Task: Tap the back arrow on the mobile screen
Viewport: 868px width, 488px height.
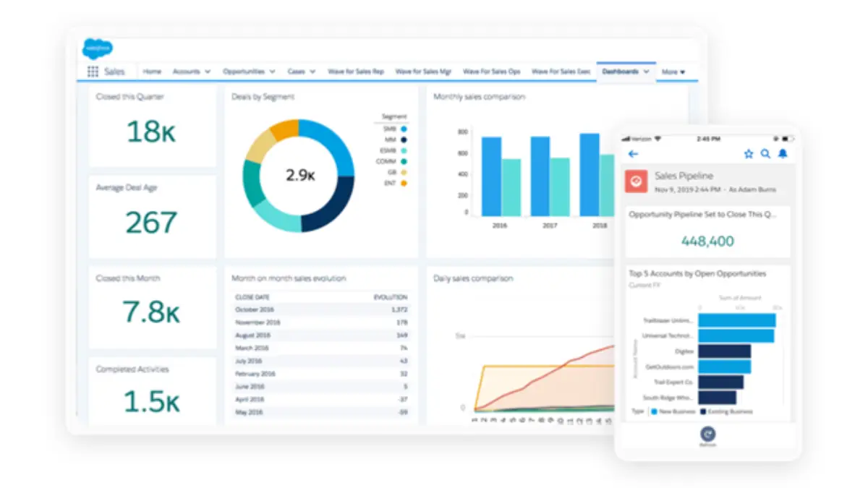Action: (634, 153)
